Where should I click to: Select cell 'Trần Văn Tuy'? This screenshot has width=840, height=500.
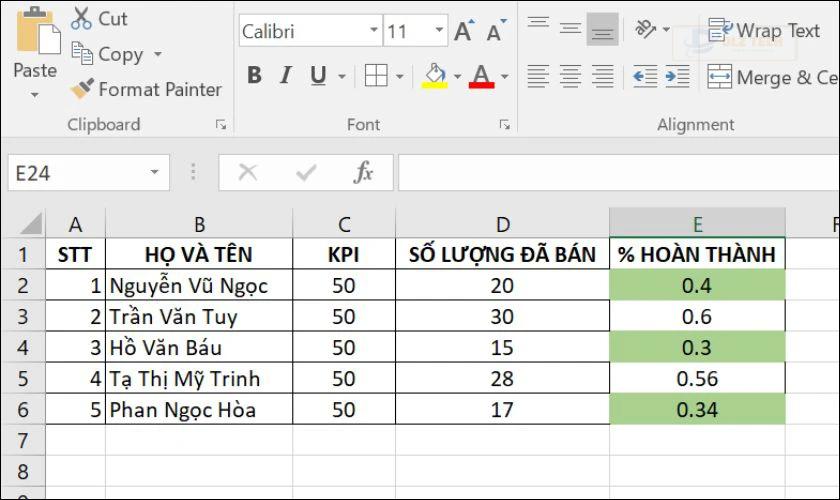(x=199, y=316)
